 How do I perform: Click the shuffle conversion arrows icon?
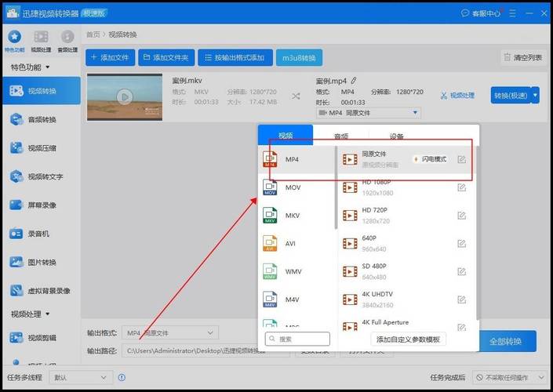pos(296,96)
